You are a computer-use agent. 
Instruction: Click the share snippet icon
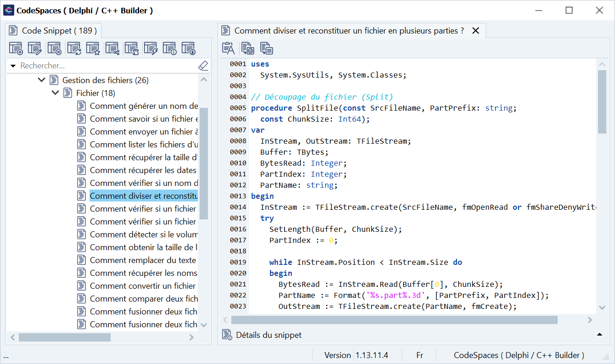pos(112,48)
